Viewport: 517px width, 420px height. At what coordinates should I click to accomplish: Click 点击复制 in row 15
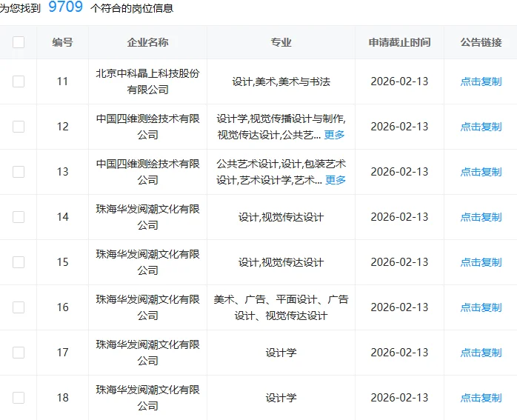tap(481, 262)
